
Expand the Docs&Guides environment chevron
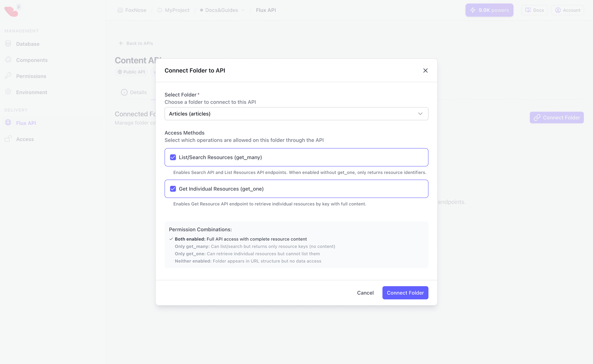point(243,10)
